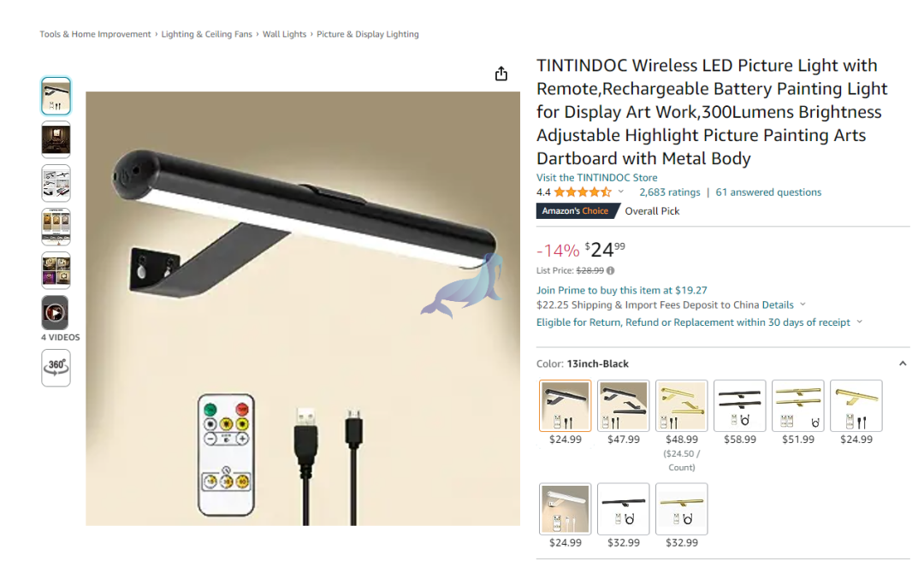The width and height of the screenshot is (924, 573).
Task: Click the List Price info icon
Action: 611,271
